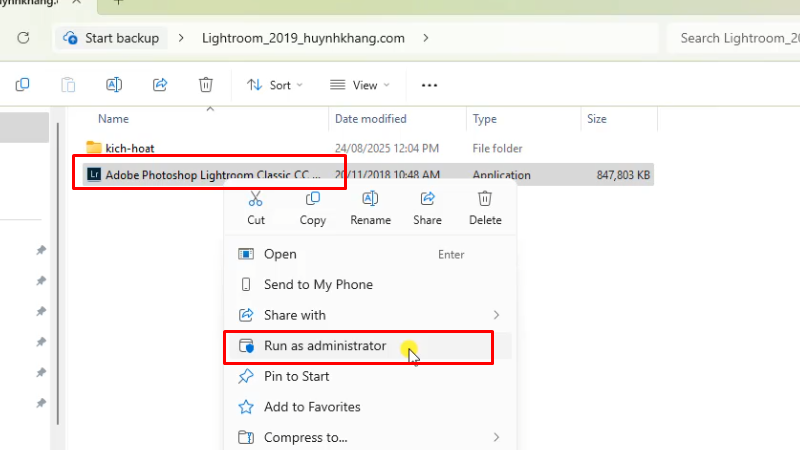800x450 pixels.
Task: Open the See more ellipsis menu
Action: [x=429, y=85]
